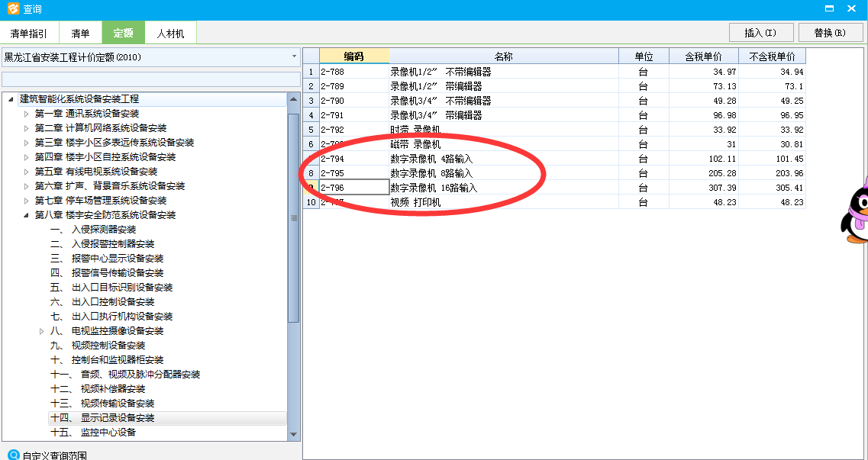Expand 第七章 停车场管理系统设备安装

click(x=26, y=200)
